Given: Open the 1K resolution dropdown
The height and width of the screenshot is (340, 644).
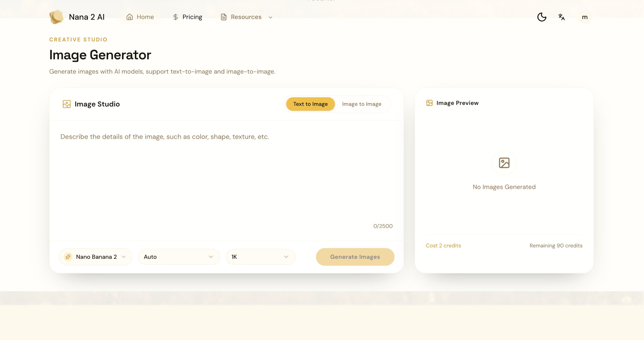Looking at the screenshot, I should click(x=260, y=257).
